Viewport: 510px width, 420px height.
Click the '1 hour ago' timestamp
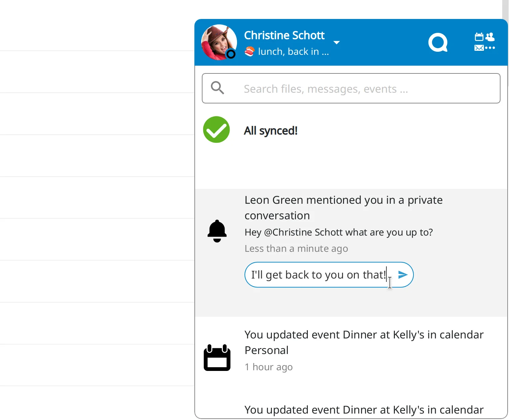(x=269, y=367)
